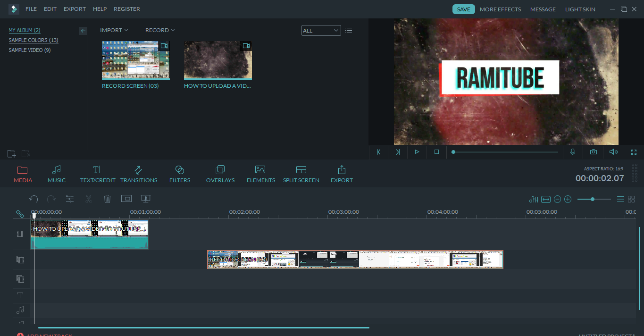Toggle the timeline link/snap icon

point(20,214)
